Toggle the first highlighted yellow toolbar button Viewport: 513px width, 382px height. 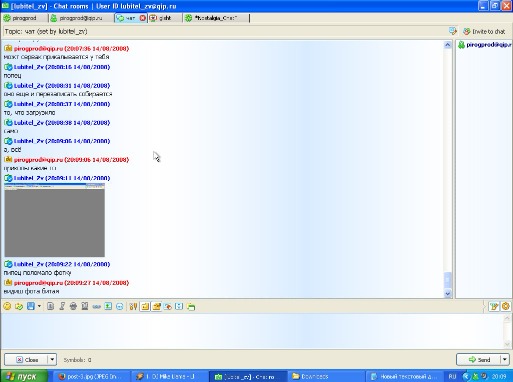pyautogui.click(x=145, y=306)
